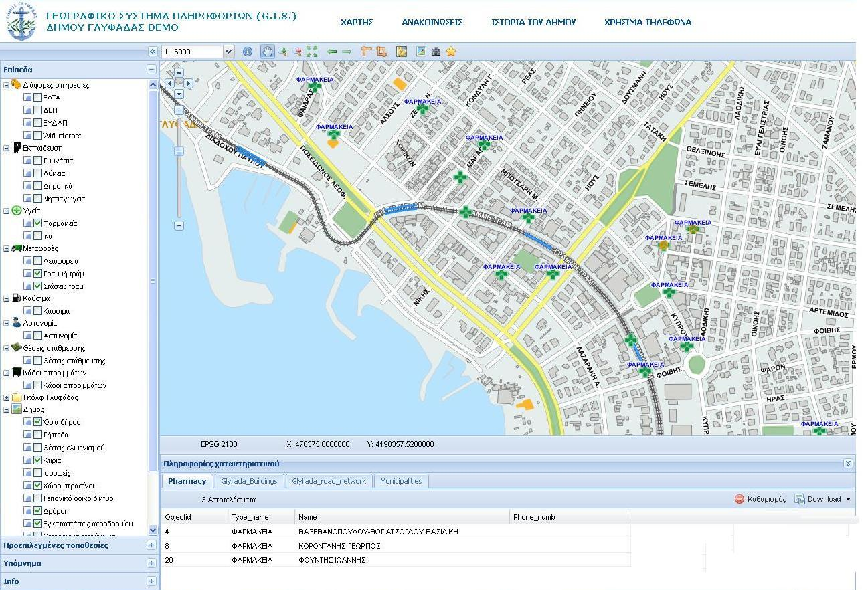Image resolution: width=868 pixels, height=590 pixels.
Task: Enable the ΔΕΗ layer checkbox
Action: pos(38,110)
